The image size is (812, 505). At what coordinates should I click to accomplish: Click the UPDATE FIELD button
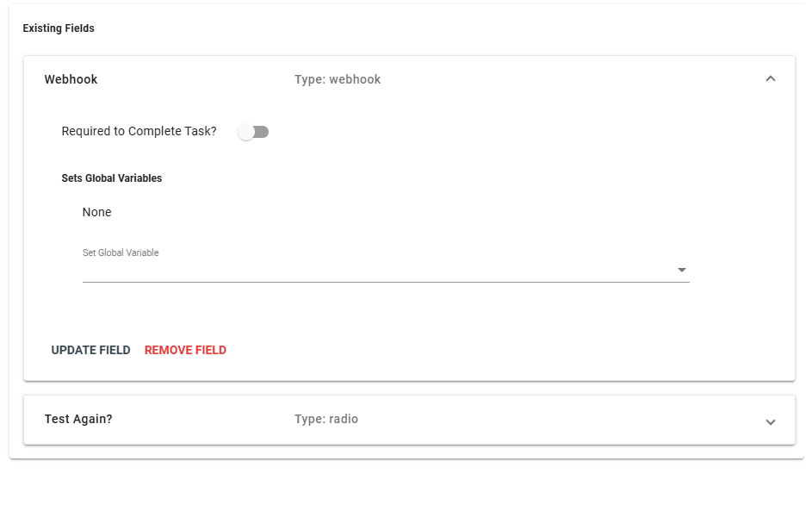click(x=90, y=351)
